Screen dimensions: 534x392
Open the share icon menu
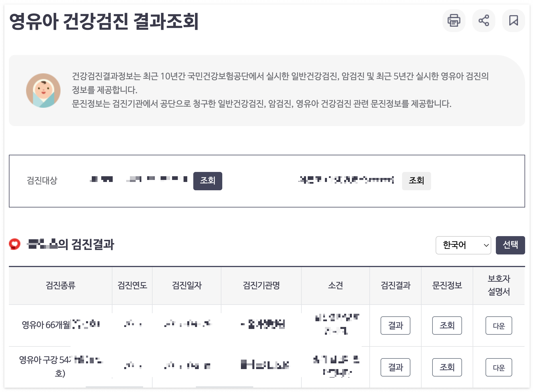(484, 21)
